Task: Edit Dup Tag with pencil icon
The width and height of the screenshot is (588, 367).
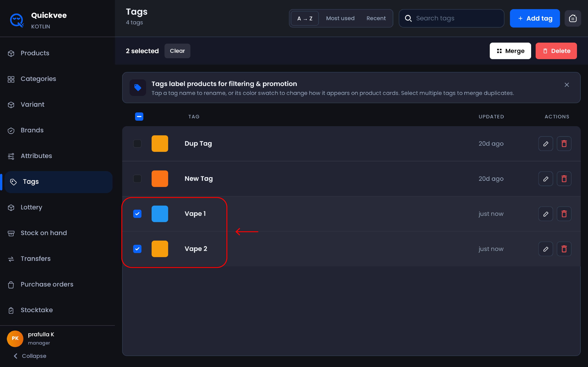Action: [546, 144]
